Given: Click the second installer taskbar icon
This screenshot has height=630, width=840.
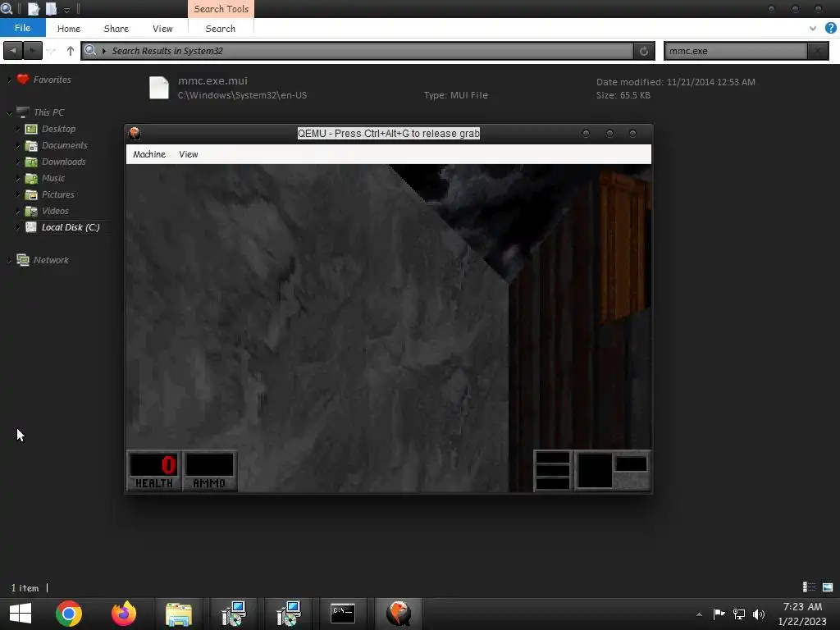Looking at the screenshot, I should pos(288,614).
